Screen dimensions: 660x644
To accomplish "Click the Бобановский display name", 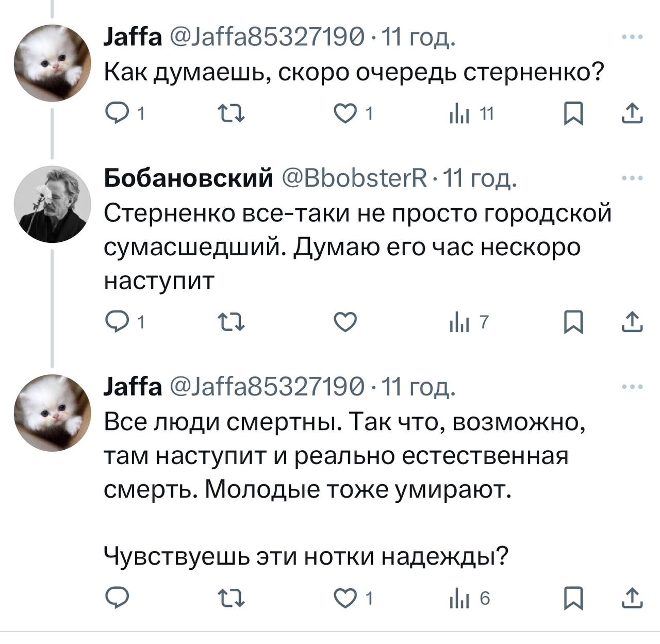I will click(189, 178).
